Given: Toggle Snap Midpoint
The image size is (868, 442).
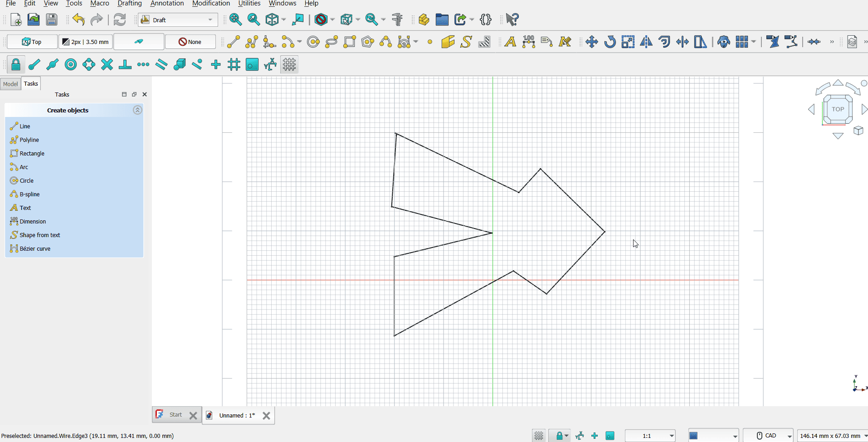Looking at the screenshot, I should [x=52, y=65].
